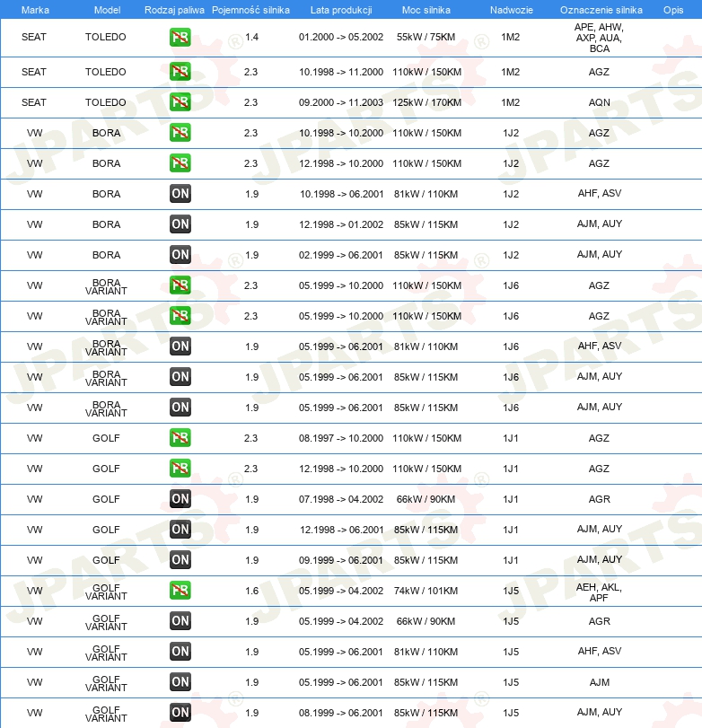Click ON diesel icon in BORA 10.1998 -> 06.2001 row
The width and height of the screenshot is (702, 728).
(180, 194)
